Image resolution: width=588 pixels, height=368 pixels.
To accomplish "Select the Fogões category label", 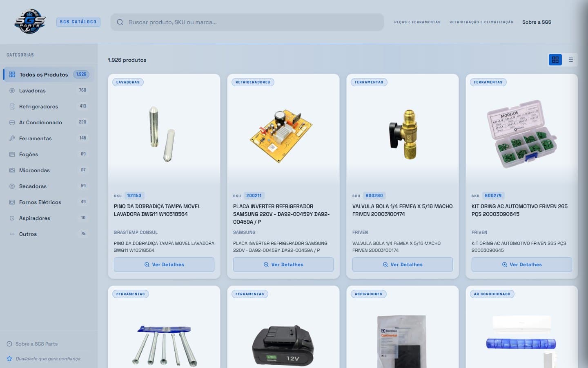I will click(x=29, y=154).
